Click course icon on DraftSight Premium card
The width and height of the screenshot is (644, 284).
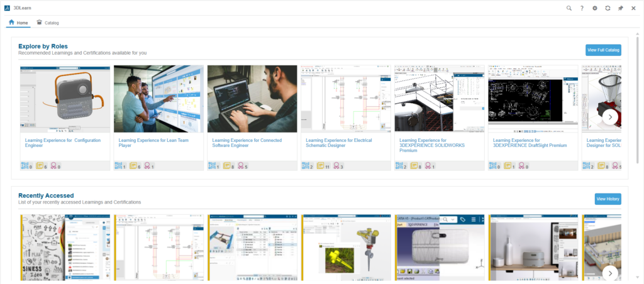pyautogui.click(x=508, y=166)
